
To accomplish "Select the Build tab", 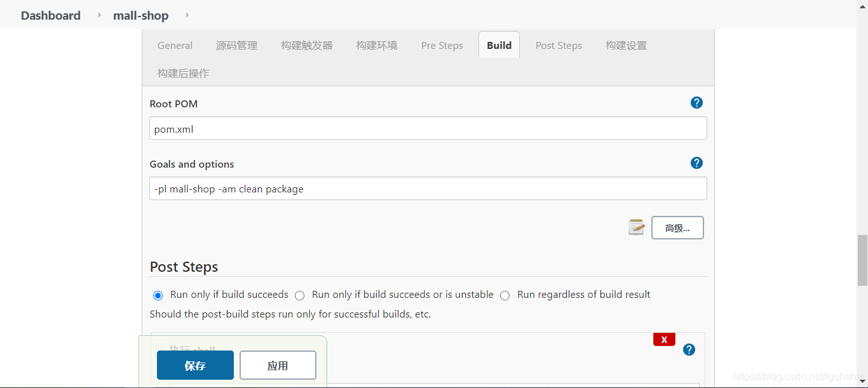I will click(x=499, y=45).
